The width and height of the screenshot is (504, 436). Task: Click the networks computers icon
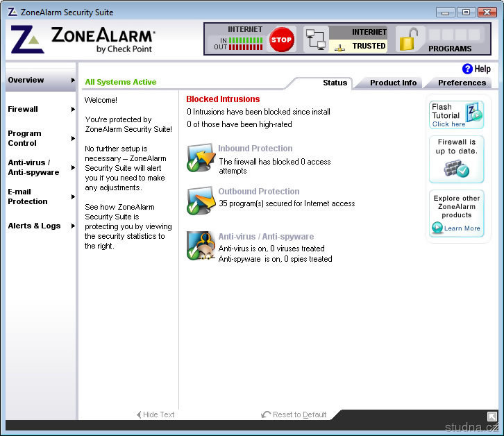pyautogui.click(x=316, y=40)
